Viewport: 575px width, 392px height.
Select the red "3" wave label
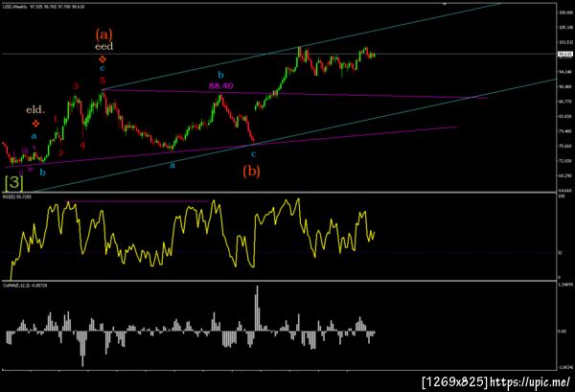(76, 86)
